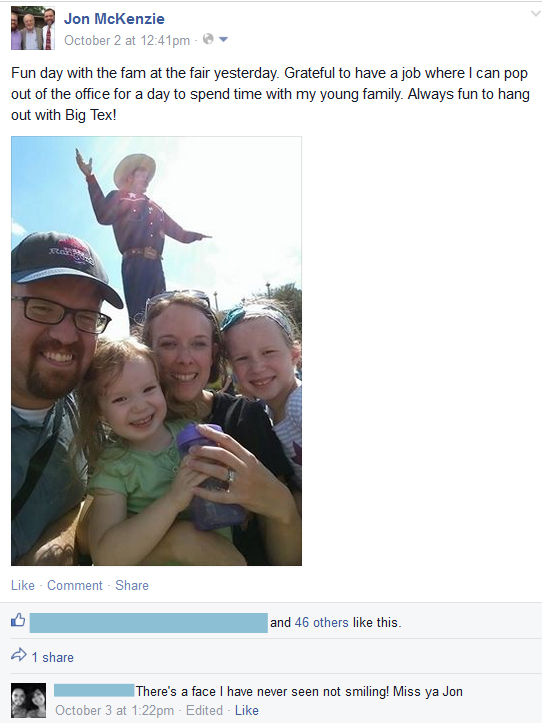Like the 'Miss ya Jon' comment
This screenshot has height=723, width=542.
pos(247,711)
